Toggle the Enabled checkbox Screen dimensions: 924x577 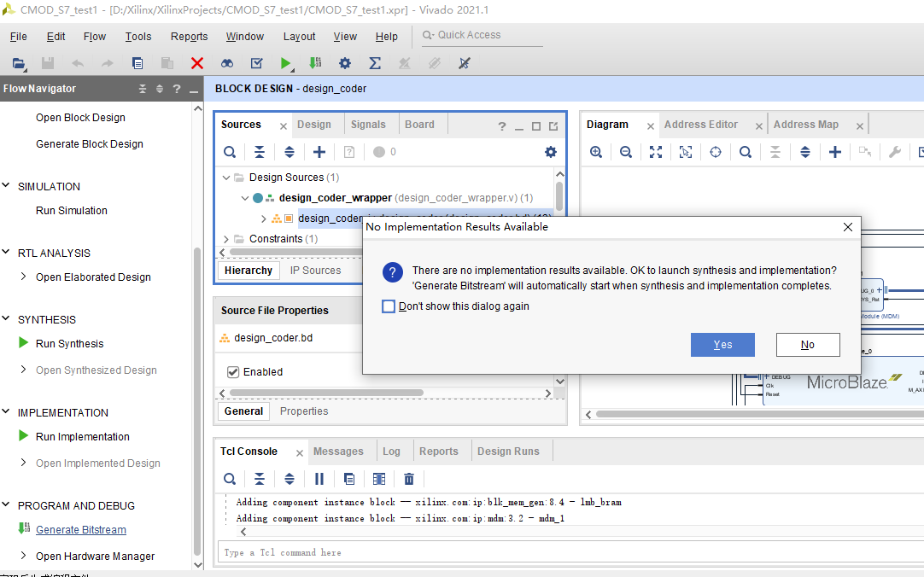[233, 372]
